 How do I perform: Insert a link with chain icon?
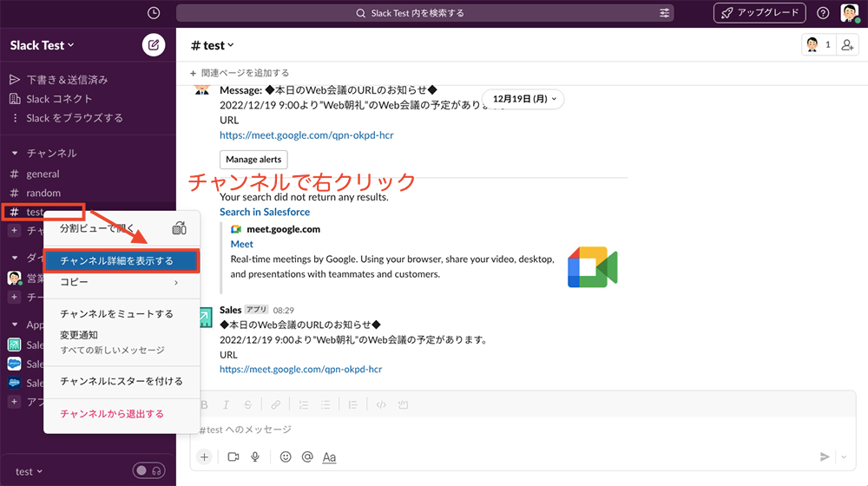tap(275, 404)
